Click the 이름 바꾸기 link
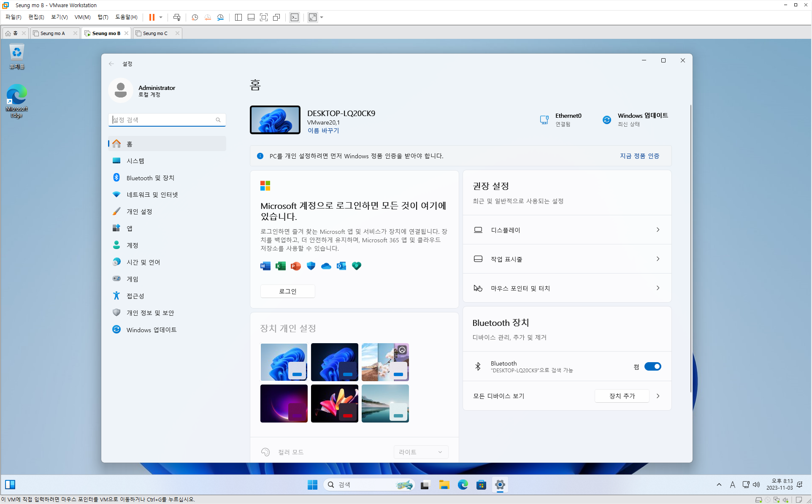The width and height of the screenshot is (812, 504). point(323,130)
